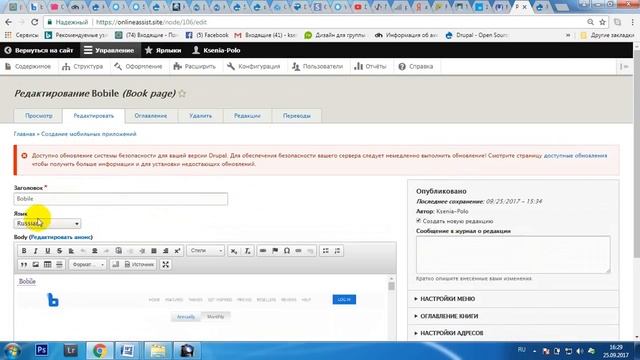Screen dimensions: 640x360
Task: Insert a bulleted list
Action: pos(325,251)
